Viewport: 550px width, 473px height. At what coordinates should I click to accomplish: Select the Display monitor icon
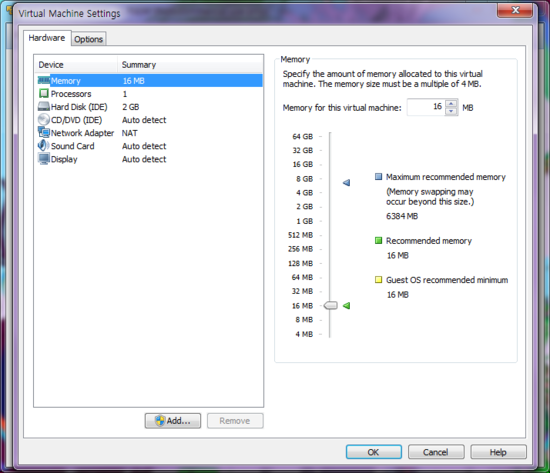pos(43,159)
